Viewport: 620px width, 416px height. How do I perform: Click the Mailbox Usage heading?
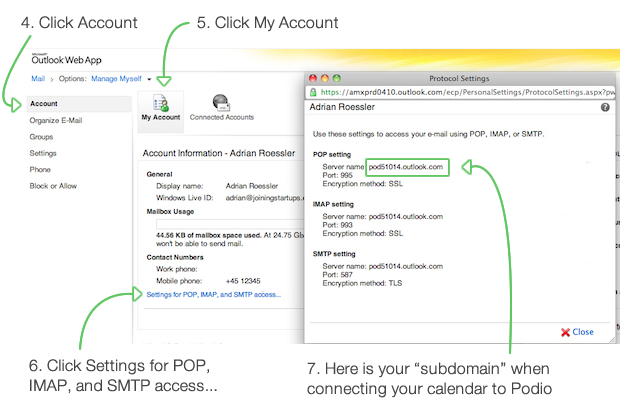170,212
